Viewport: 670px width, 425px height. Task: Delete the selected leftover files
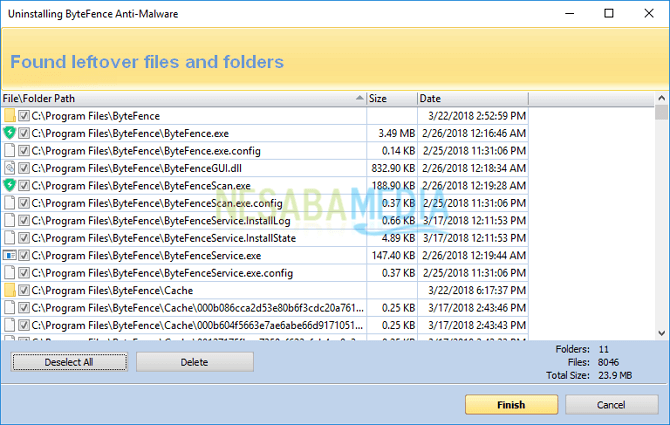point(195,362)
